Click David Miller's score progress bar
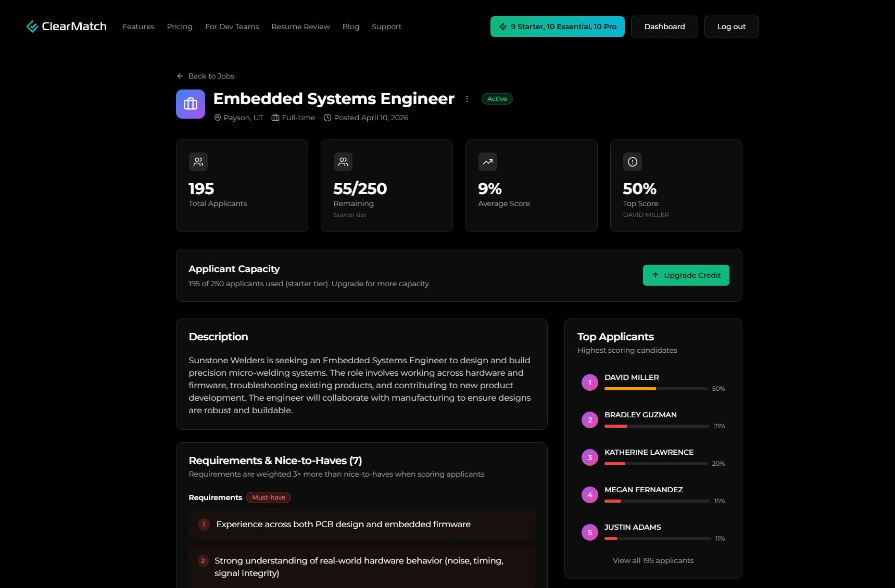Screen dimensions: 895x588 coord(656,388)
